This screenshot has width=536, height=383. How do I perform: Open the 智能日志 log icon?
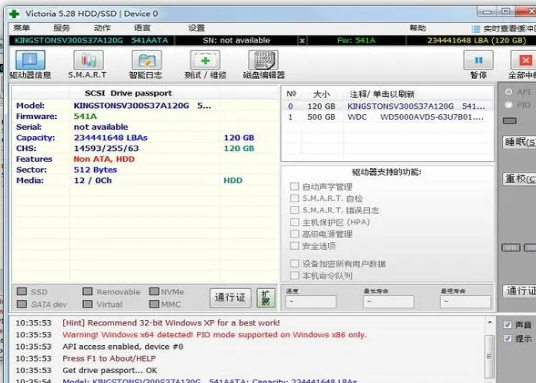click(x=147, y=60)
